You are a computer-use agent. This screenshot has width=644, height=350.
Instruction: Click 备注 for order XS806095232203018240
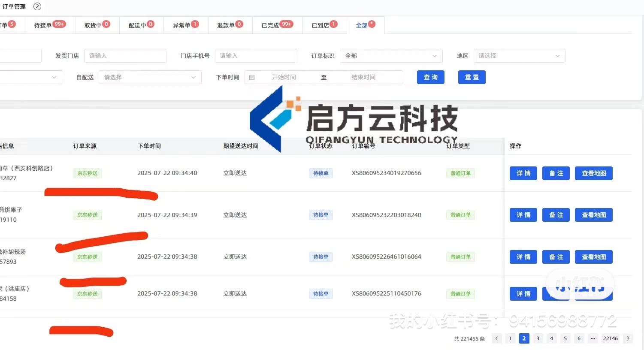coord(556,215)
